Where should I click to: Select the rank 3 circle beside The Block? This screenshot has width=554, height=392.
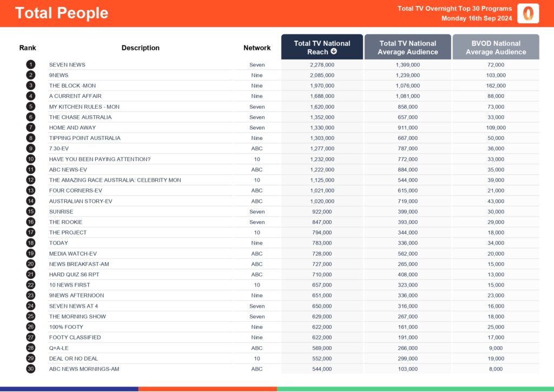click(x=31, y=85)
